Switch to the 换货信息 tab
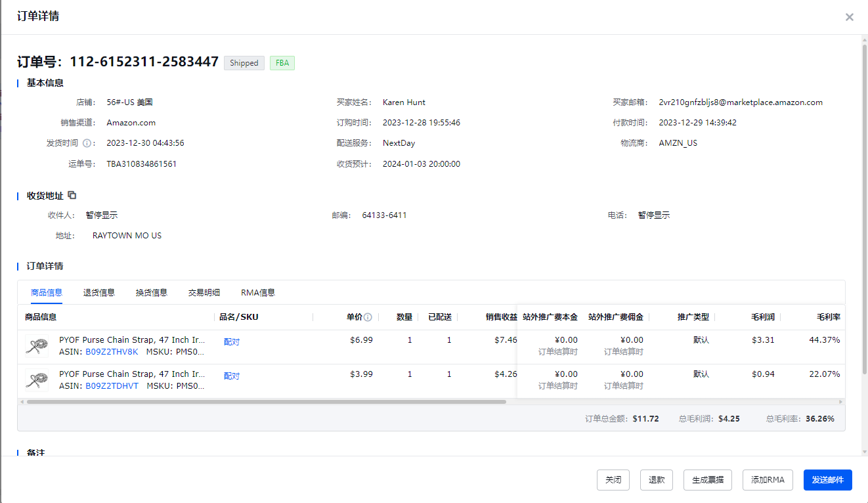The width and height of the screenshot is (868, 503). click(x=151, y=293)
